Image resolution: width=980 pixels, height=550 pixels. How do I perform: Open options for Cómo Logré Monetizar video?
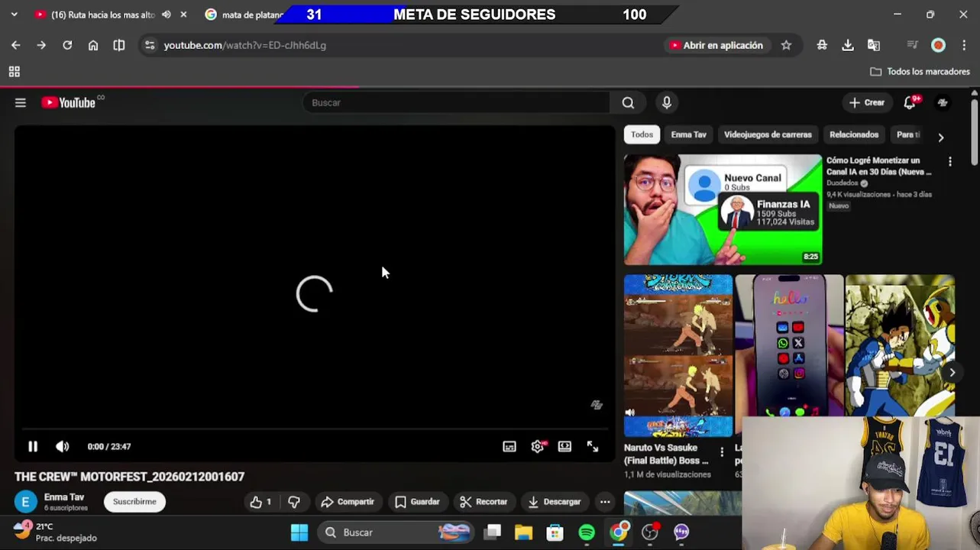(950, 162)
